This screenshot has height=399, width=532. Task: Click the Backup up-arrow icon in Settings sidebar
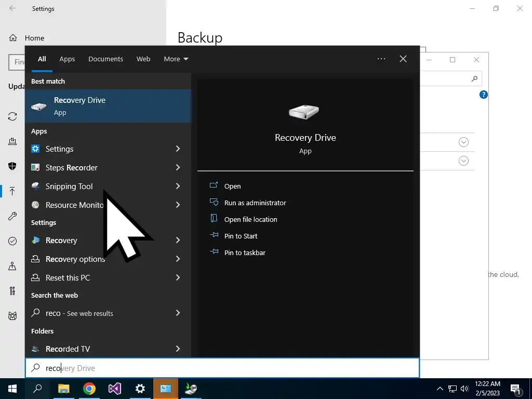pyautogui.click(x=12, y=191)
